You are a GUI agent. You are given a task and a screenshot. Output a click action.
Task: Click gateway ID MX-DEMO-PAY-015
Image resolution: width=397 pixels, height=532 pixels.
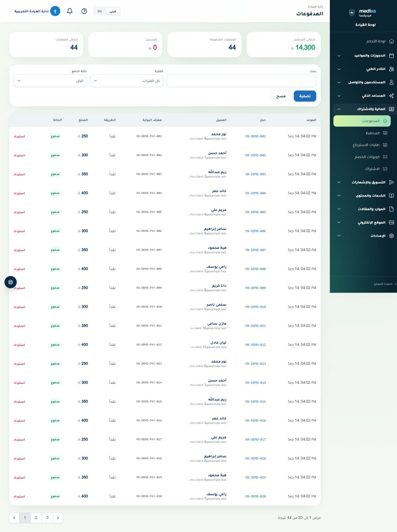[x=149, y=402]
